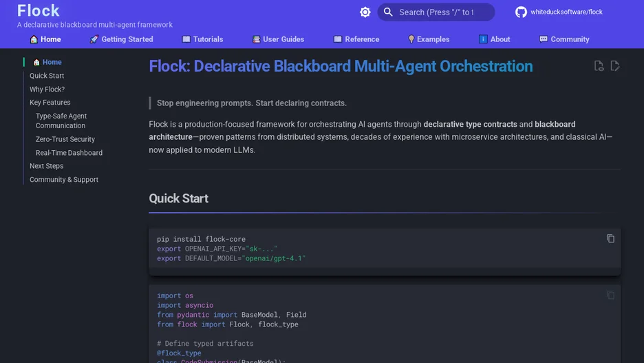Screen dimensions: 644x363
Task: Click the info icon beside About
Action: click(x=483, y=39)
